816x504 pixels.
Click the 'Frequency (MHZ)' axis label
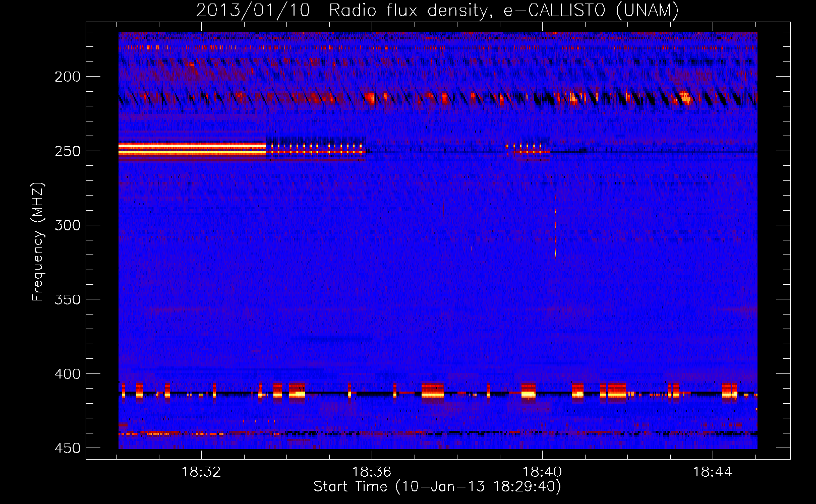click(x=38, y=242)
